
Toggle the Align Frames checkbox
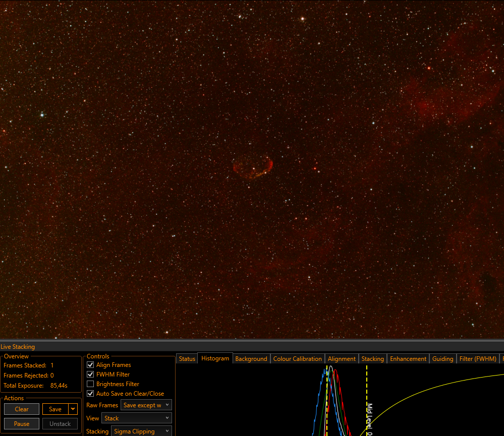[90, 365]
